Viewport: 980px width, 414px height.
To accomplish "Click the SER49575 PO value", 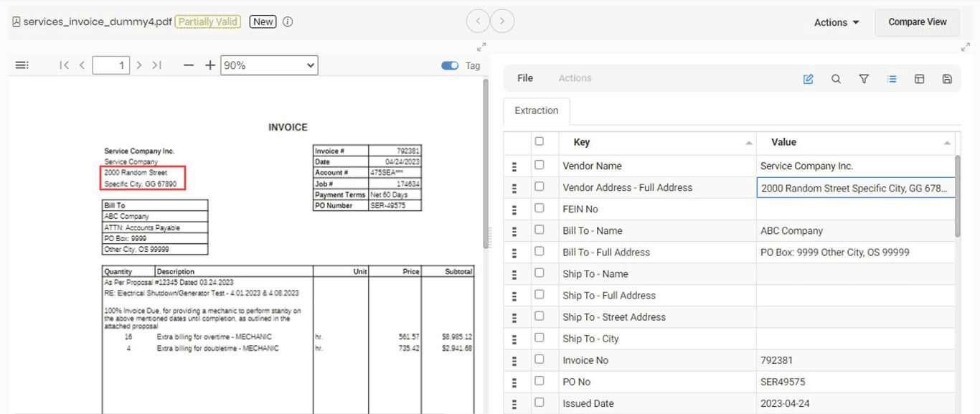I will click(783, 382).
